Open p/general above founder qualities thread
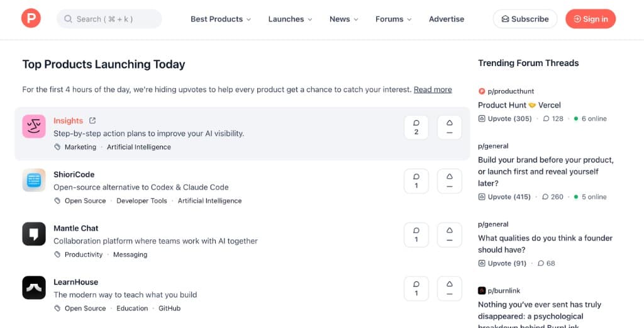The image size is (644, 328). coord(493,224)
